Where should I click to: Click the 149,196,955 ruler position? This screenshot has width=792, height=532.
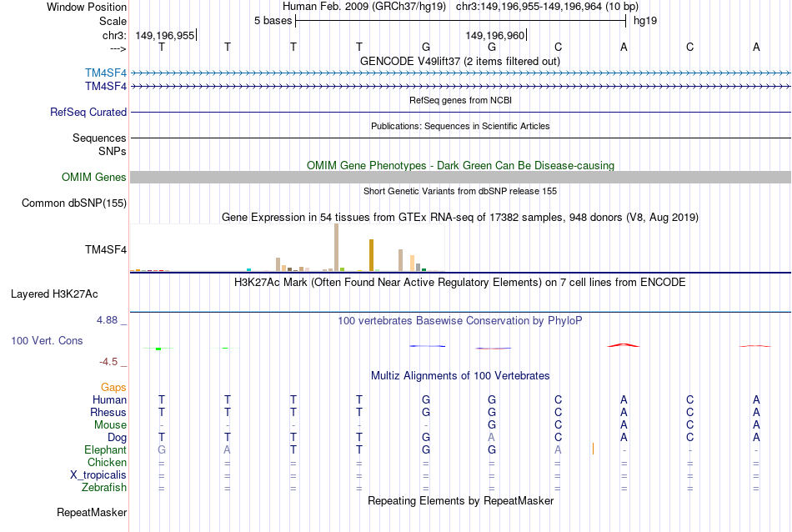click(165, 35)
